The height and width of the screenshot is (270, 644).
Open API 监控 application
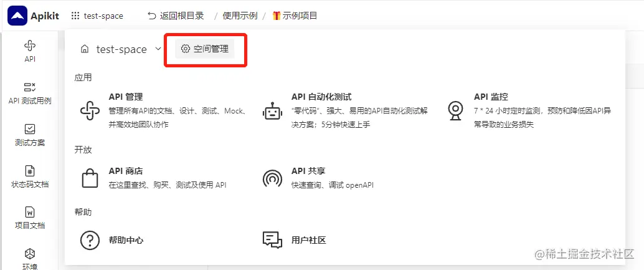coord(529,110)
